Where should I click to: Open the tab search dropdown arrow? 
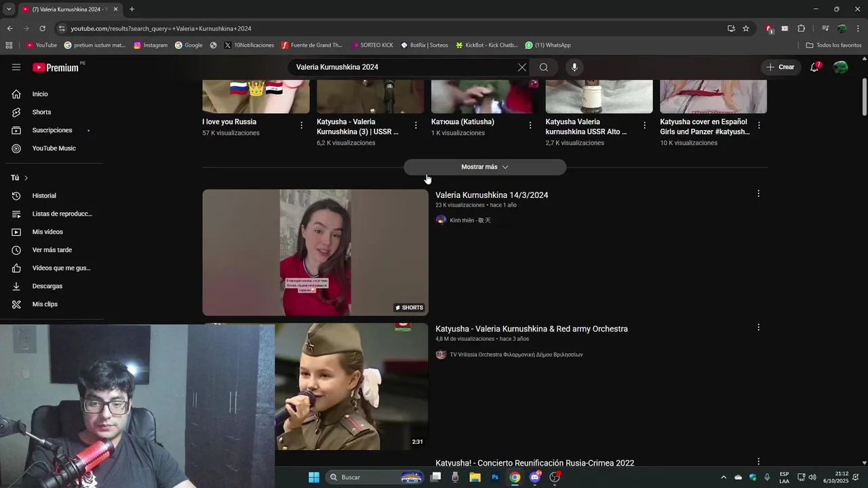(9, 9)
